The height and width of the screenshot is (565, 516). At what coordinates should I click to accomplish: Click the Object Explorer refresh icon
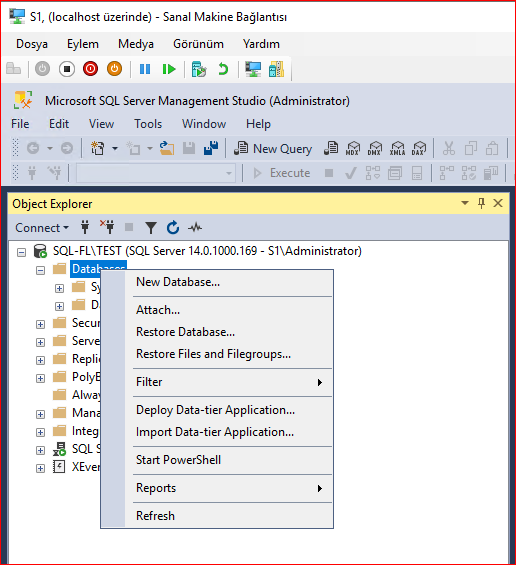(x=173, y=228)
